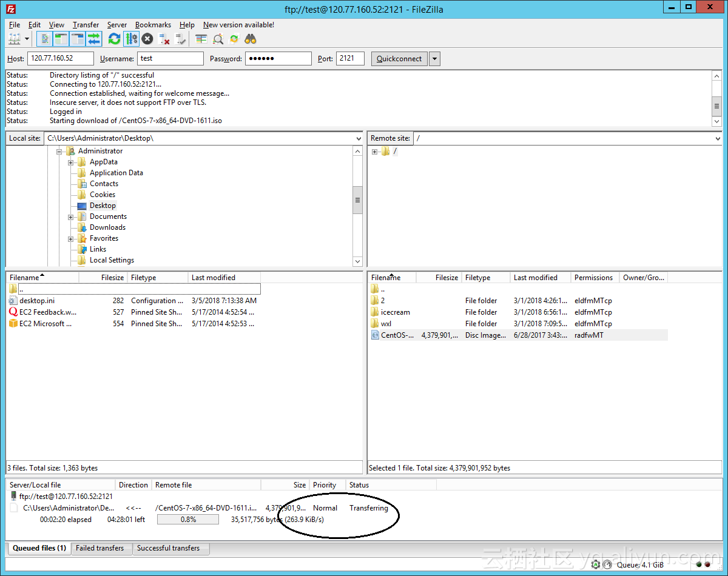
Task: Sort local files by Last modified
Action: coord(224,278)
